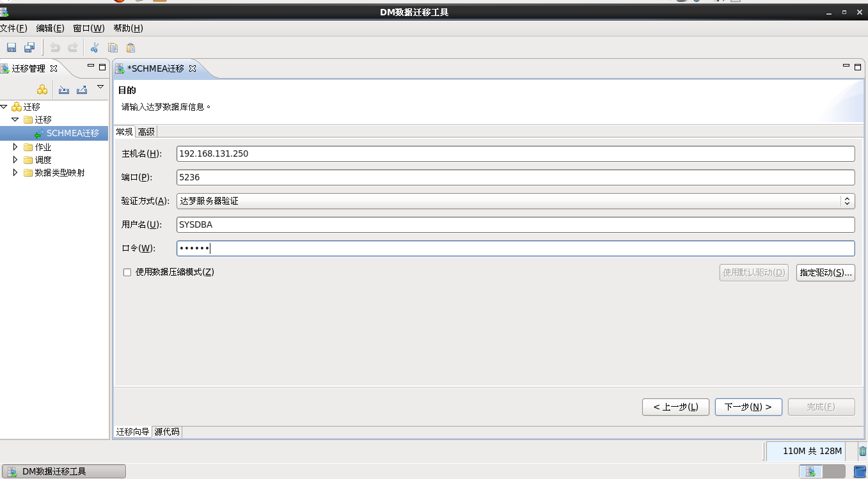Select the 数据类型映射 folder label
868x479 pixels.
[59, 173]
